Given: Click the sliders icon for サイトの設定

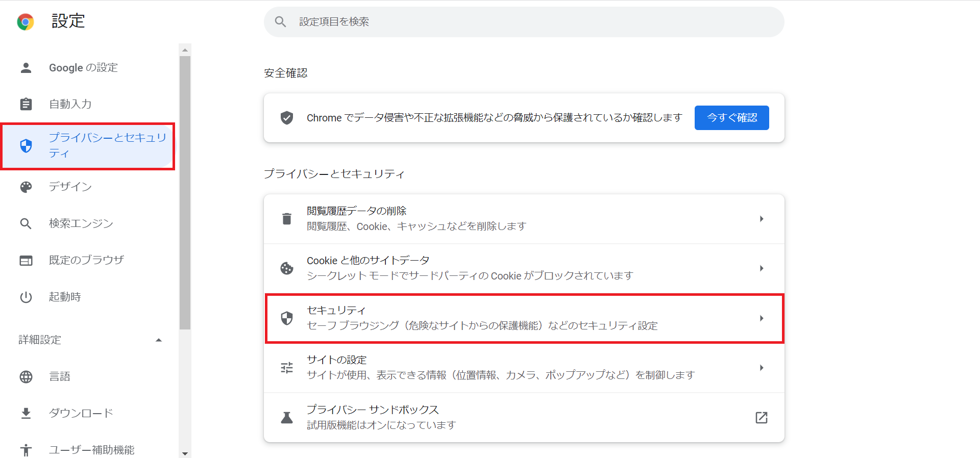Looking at the screenshot, I should (287, 368).
